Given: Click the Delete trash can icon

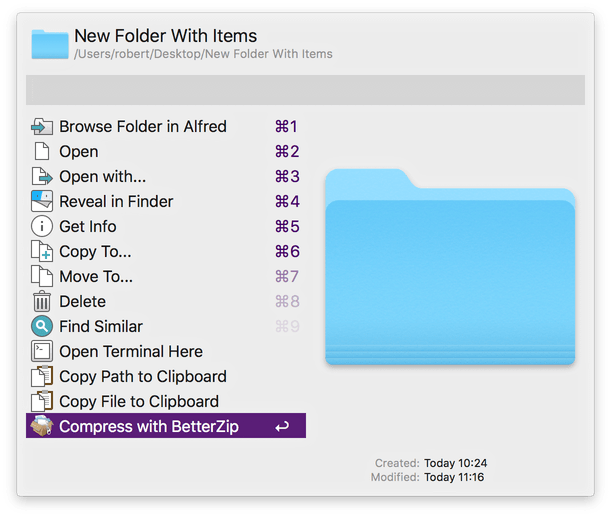Looking at the screenshot, I should (42, 302).
